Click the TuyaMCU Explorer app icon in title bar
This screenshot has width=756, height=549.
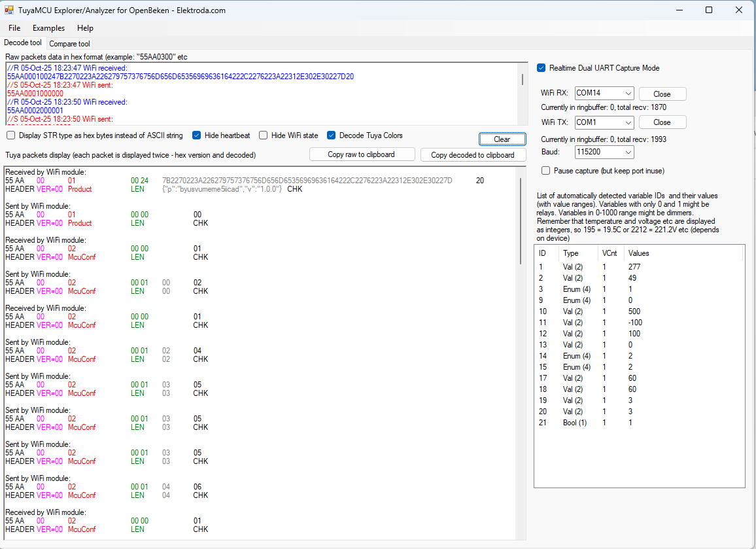click(x=9, y=10)
